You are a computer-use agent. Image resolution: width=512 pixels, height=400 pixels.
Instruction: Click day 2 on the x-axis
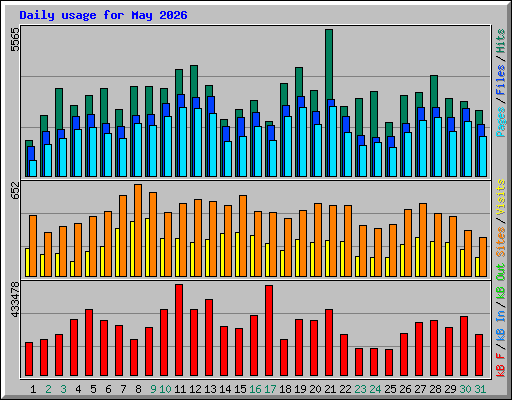click(48, 389)
